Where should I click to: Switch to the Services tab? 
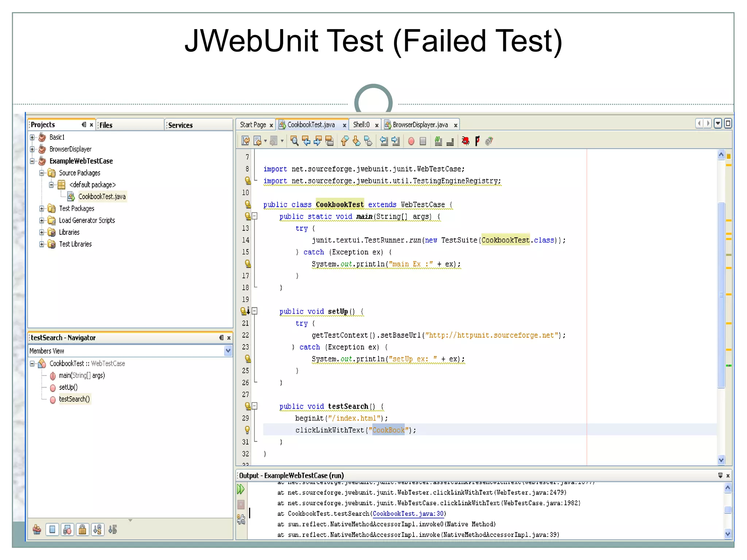[x=180, y=125]
